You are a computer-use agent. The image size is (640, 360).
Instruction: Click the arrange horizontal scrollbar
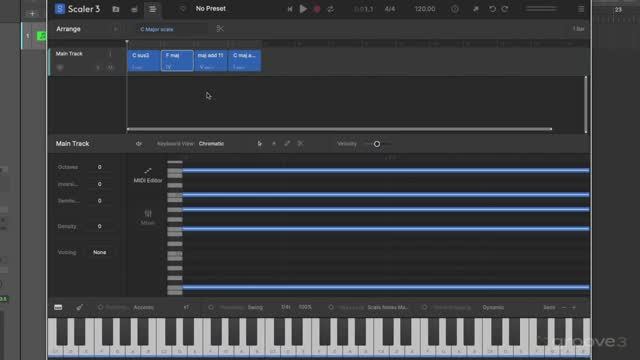tap(340, 129)
